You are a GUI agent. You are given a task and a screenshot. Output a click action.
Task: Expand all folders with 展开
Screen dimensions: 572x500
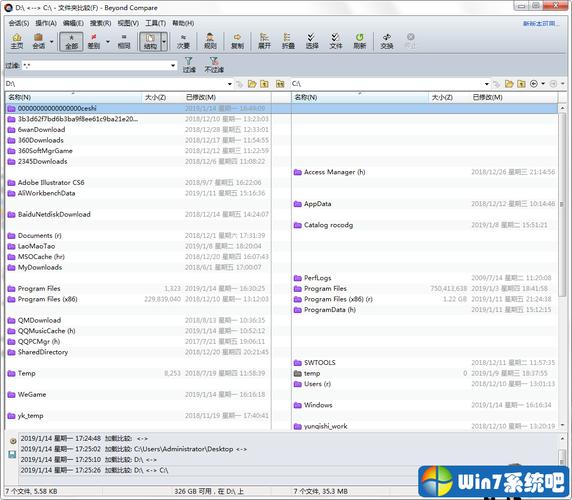[264, 41]
